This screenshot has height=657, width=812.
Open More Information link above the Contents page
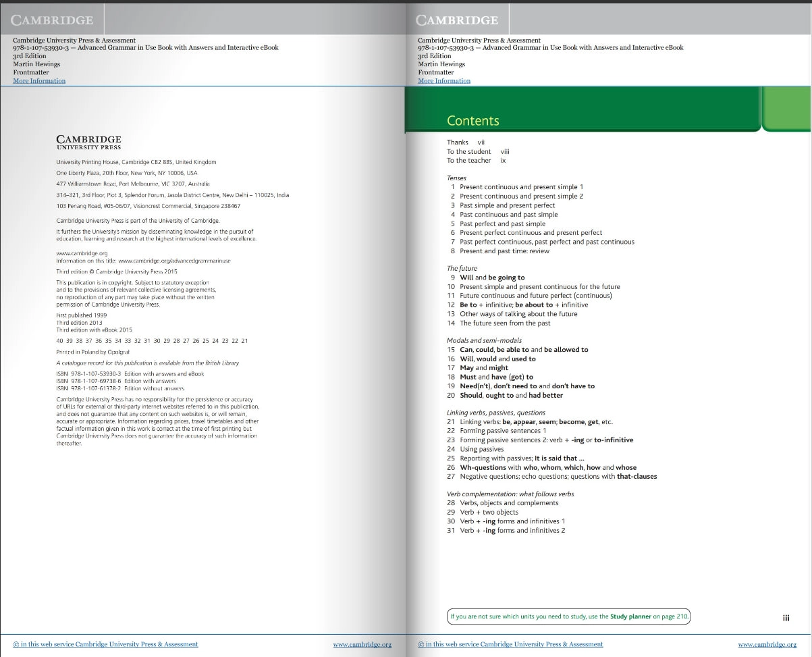[x=444, y=81]
